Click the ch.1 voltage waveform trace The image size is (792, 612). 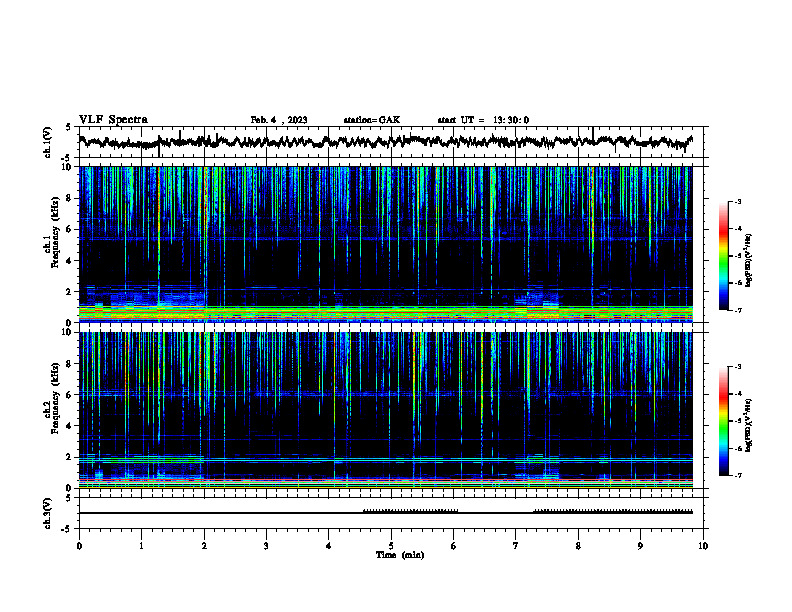click(x=385, y=142)
